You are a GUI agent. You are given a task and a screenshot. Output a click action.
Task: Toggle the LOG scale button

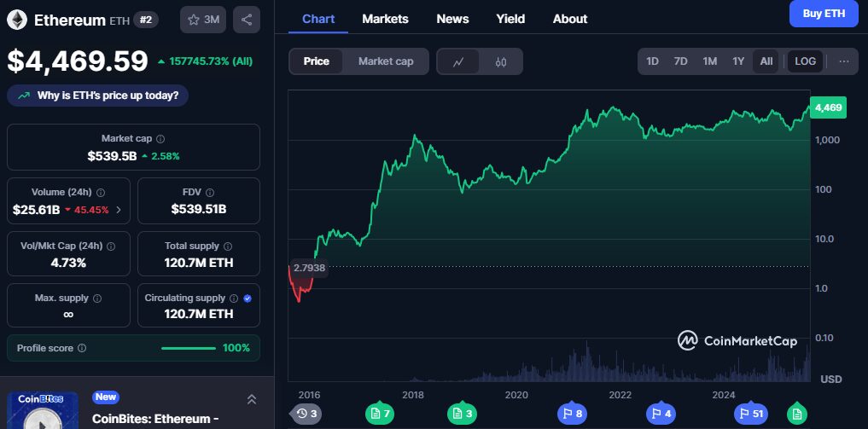tap(805, 61)
